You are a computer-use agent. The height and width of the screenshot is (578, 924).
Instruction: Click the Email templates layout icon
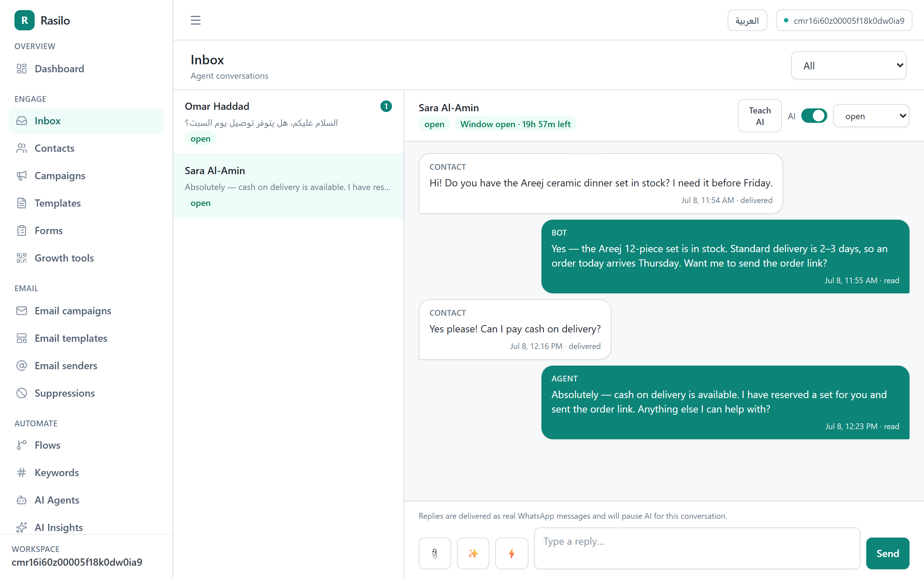pyautogui.click(x=22, y=338)
